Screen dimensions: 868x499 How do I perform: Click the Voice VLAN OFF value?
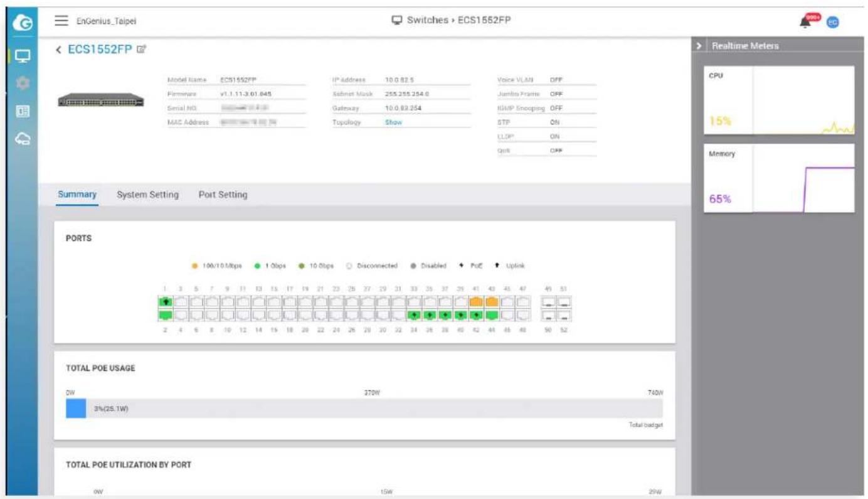(556, 80)
